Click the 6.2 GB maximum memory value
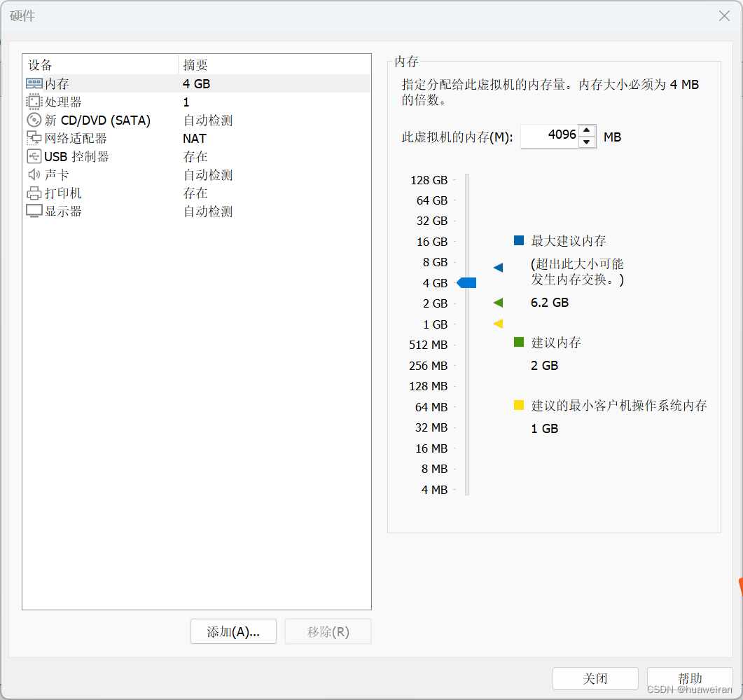The height and width of the screenshot is (700, 743). [550, 303]
